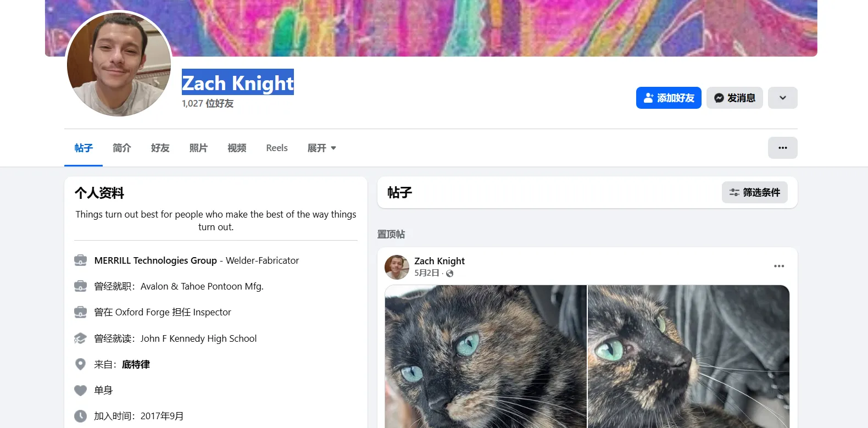Image resolution: width=868 pixels, height=428 pixels.
Task: Expand the 展开 dropdown in profile tabs
Action: coord(322,148)
